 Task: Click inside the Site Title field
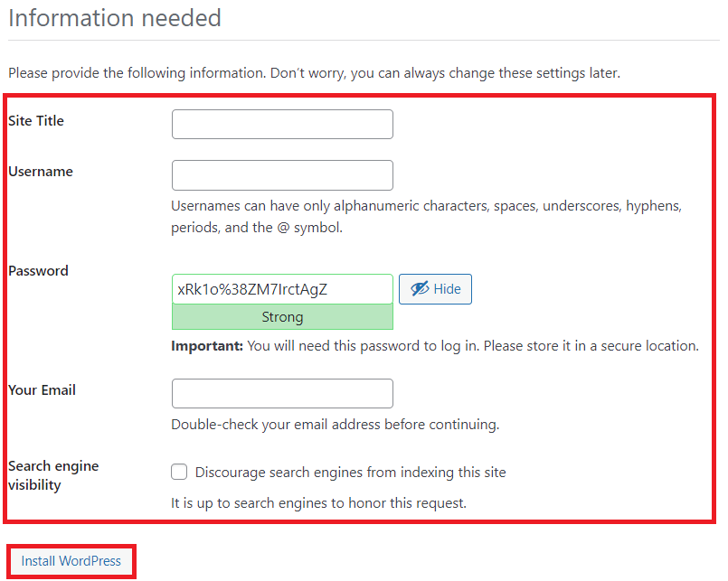[282, 124]
